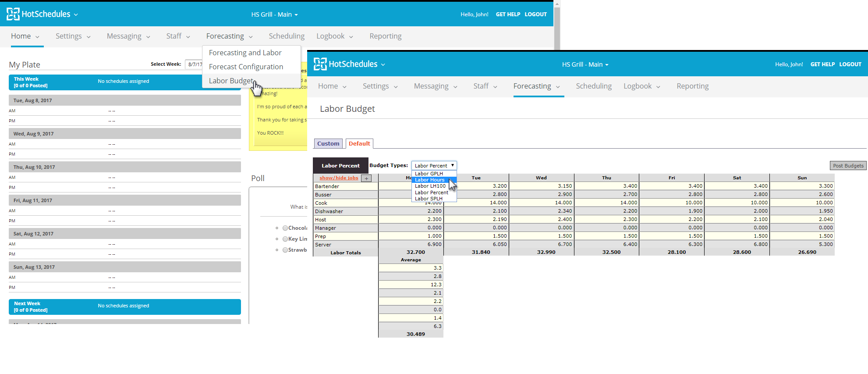Expand Home menu in back window

(x=25, y=36)
